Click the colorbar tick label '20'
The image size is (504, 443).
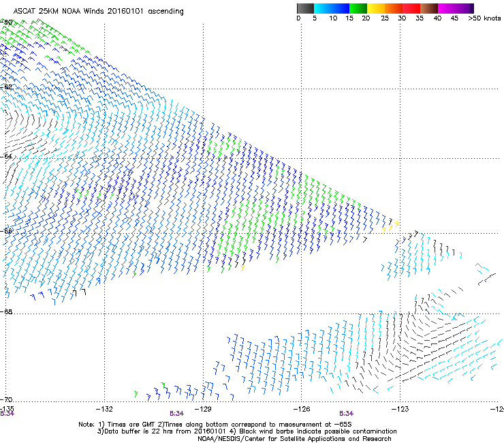(366, 18)
